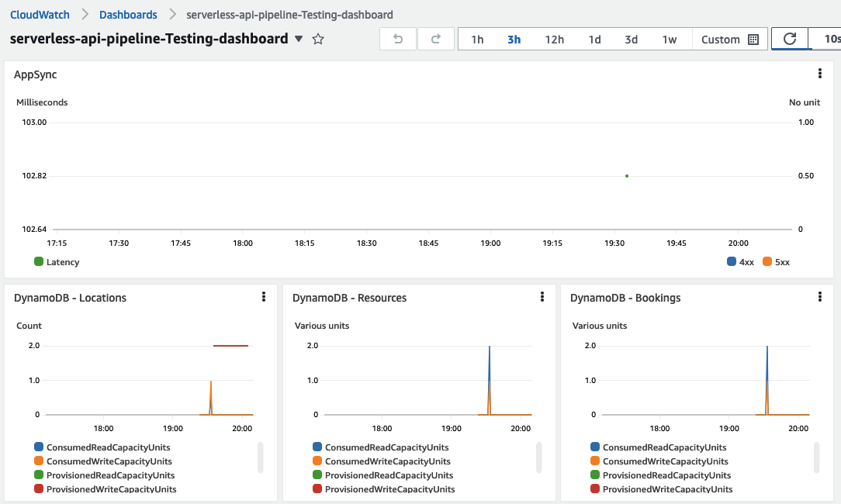Redo the dashboard change

436,39
